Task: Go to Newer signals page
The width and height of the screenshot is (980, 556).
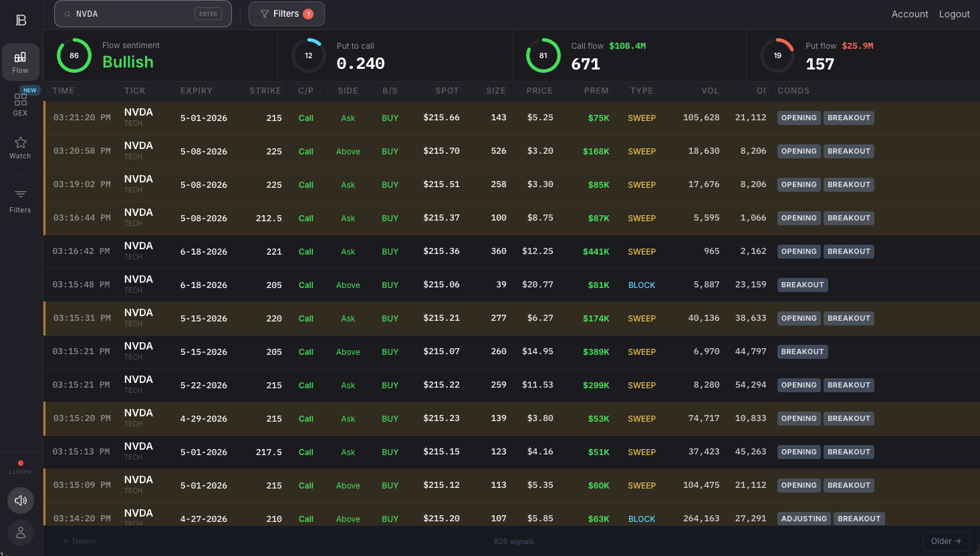Action: [80, 541]
